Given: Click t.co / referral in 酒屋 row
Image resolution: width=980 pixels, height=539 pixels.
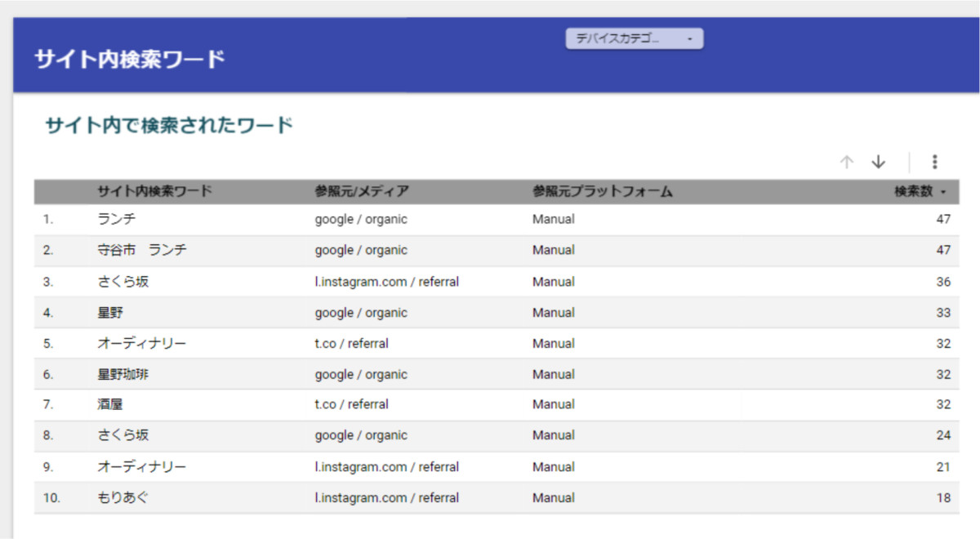Looking at the screenshot, I should pyautogui.click(x=352, y=404).
